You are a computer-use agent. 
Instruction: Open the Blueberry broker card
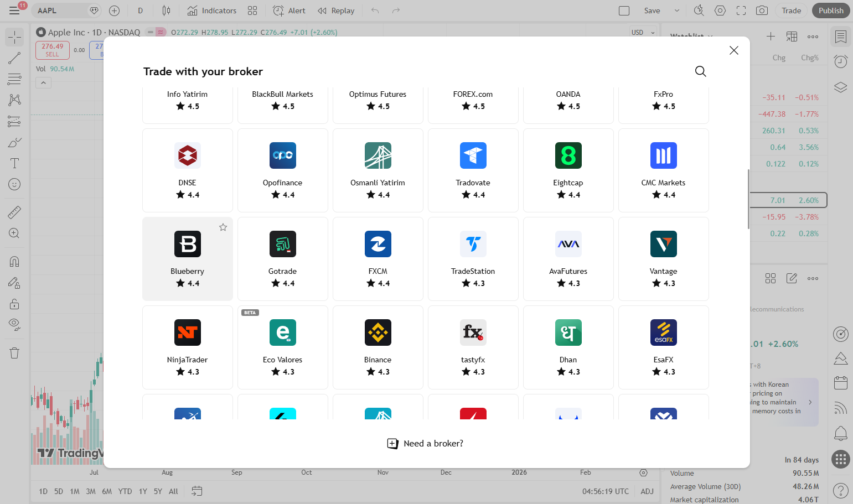[x=187, y=259]
